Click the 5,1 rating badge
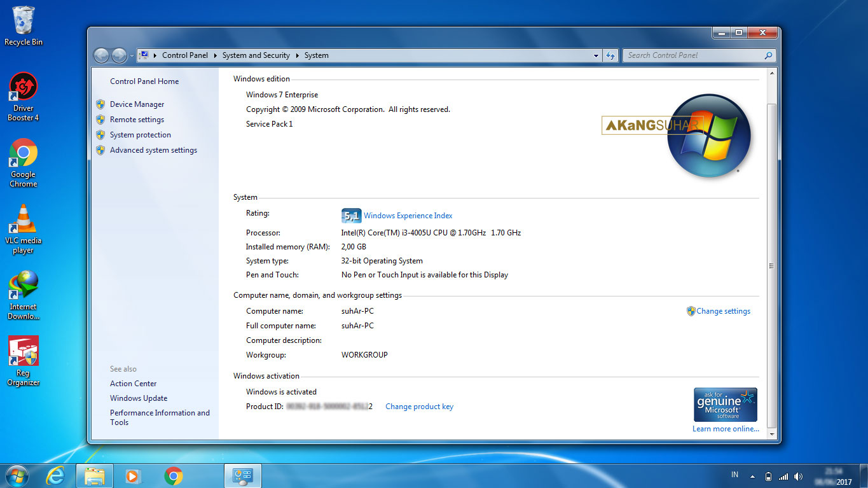The width and height of the screenshot is (868, 488). tap(351, 216)
